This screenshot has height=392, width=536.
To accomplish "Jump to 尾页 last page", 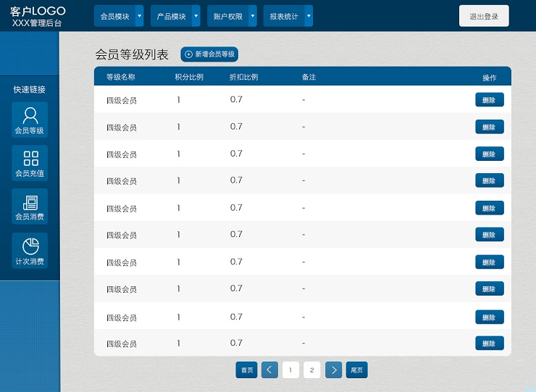I will pos(356,370).
